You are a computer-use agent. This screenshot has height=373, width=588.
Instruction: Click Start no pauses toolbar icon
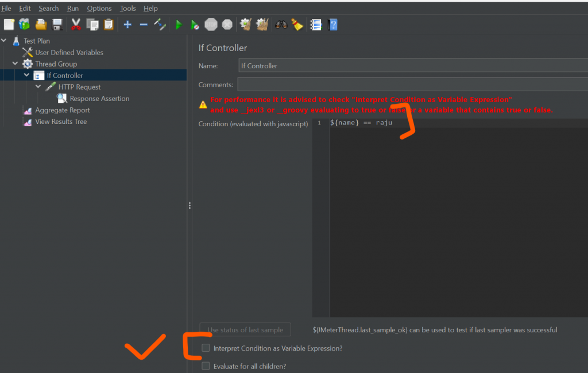(x=195, y=25)
